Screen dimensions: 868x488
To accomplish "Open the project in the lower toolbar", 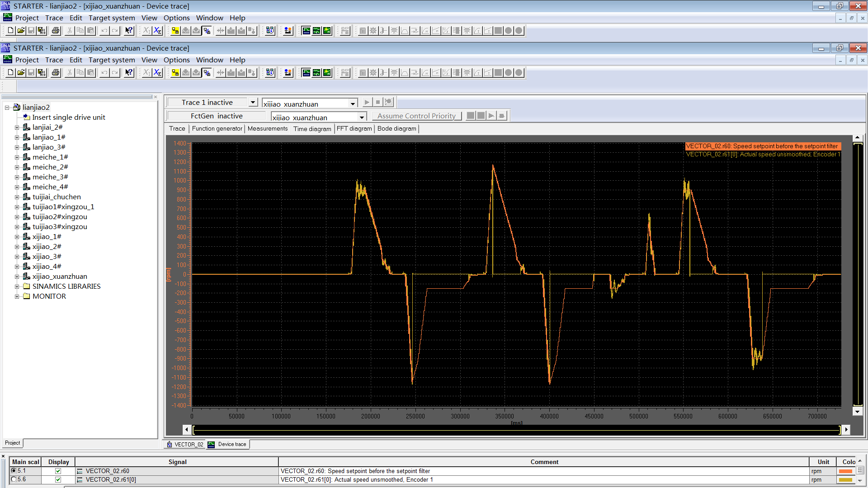I will [x=21, y=73].
